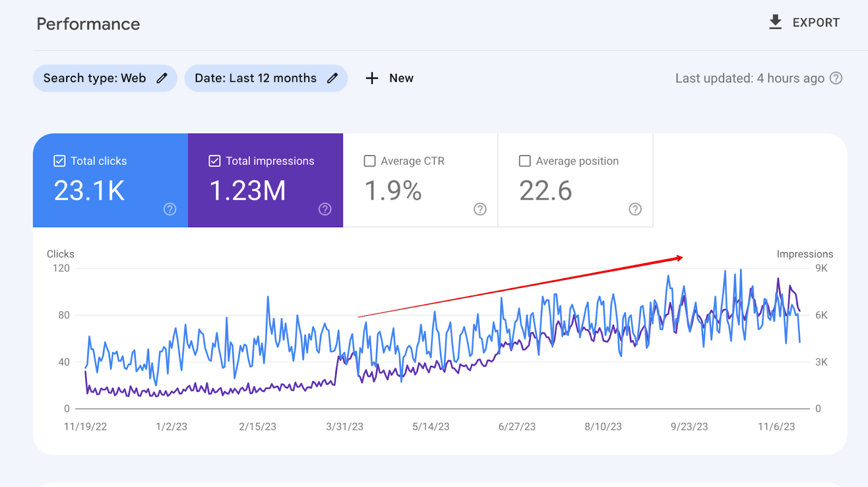Open the Search type: Web filter
The image size is (868, 487).
click(x=105, y=78)
